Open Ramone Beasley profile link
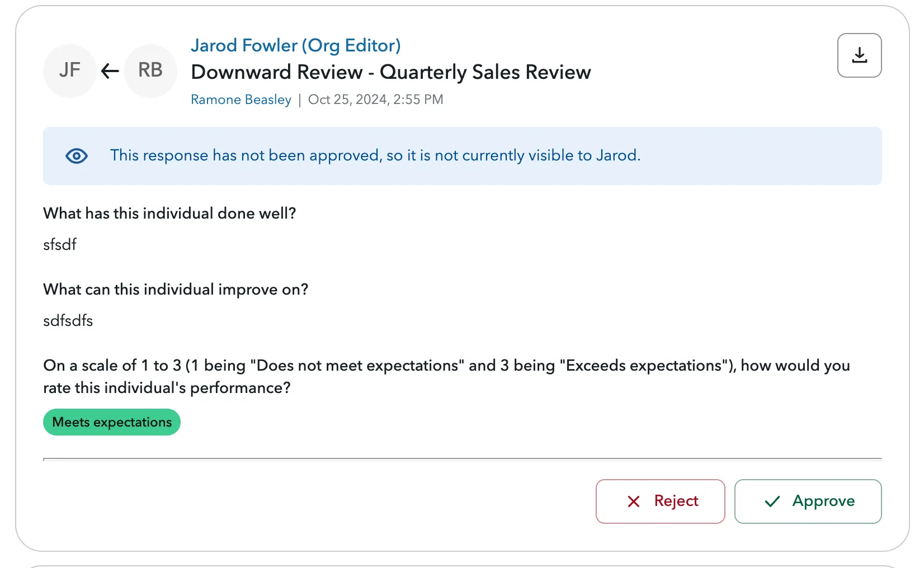 (241, 100)
